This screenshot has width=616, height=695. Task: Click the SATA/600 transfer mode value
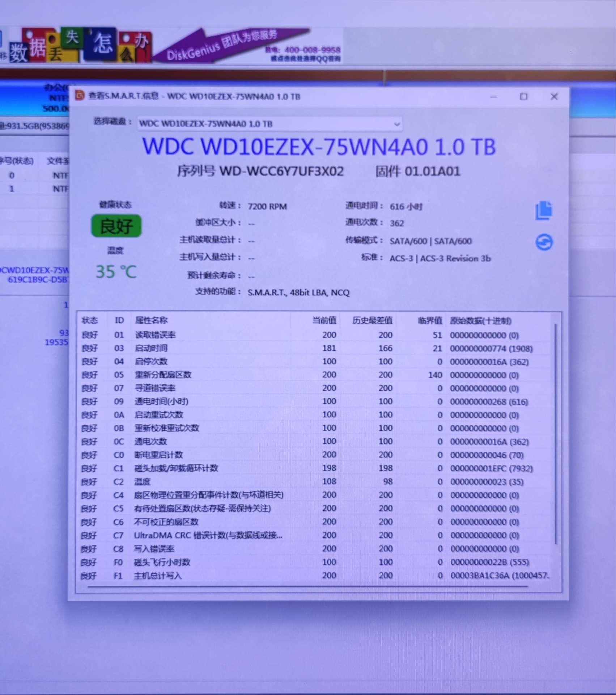[430, 241]
